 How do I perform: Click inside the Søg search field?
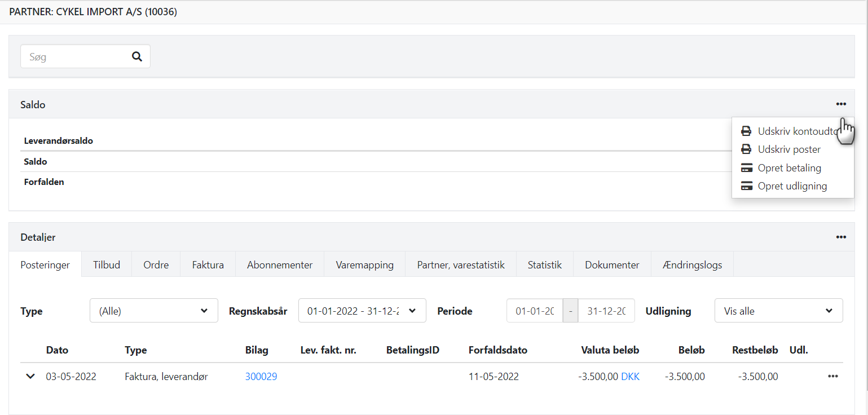click(x=73, y=56)
